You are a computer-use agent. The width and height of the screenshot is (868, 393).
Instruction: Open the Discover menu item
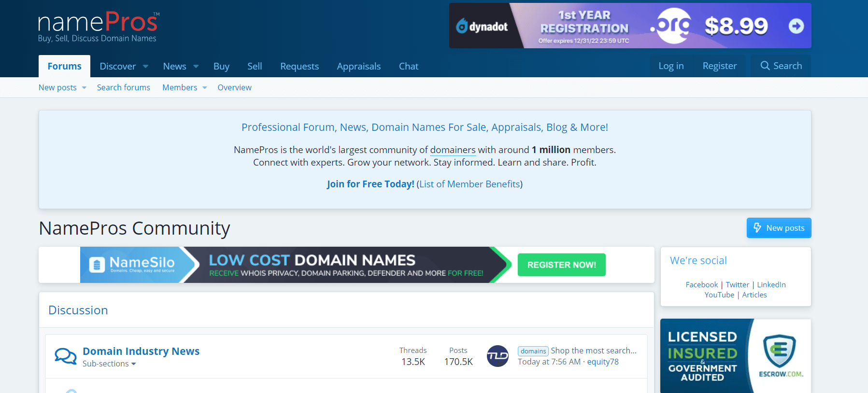coord(118,66)
